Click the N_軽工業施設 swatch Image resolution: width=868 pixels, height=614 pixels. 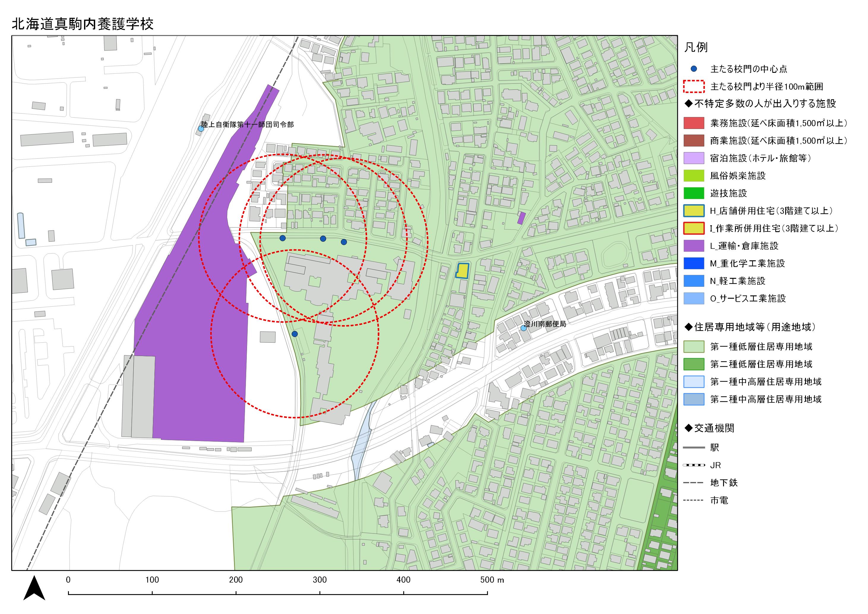(694, 281)
